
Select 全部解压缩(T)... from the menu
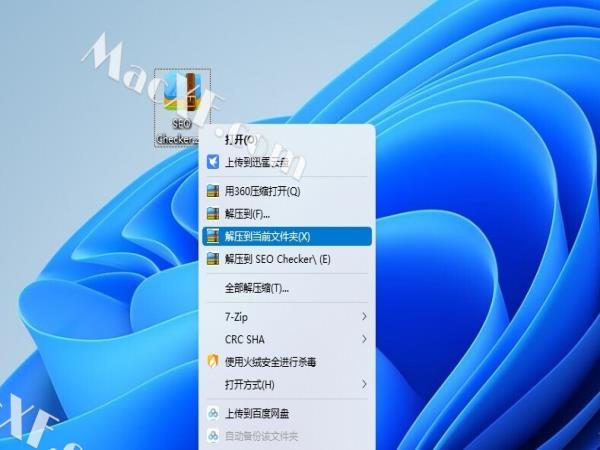257,288
